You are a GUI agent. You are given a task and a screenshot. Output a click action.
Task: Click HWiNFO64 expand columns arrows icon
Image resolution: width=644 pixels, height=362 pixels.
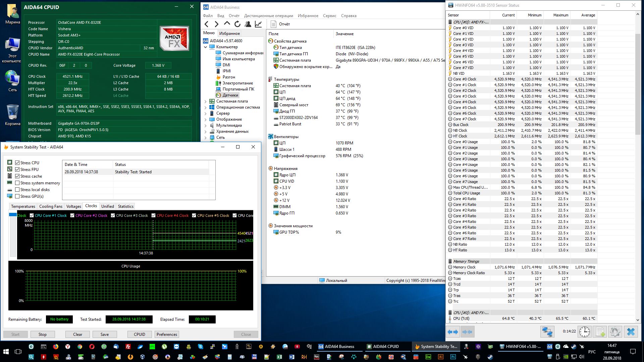coord(453,332)
